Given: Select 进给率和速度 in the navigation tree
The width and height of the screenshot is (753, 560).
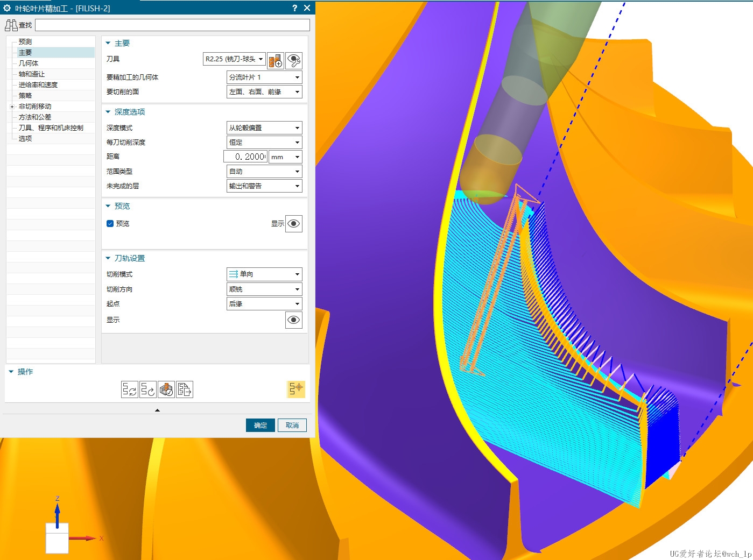Looking at the screenshot, I should pos(38,85).
